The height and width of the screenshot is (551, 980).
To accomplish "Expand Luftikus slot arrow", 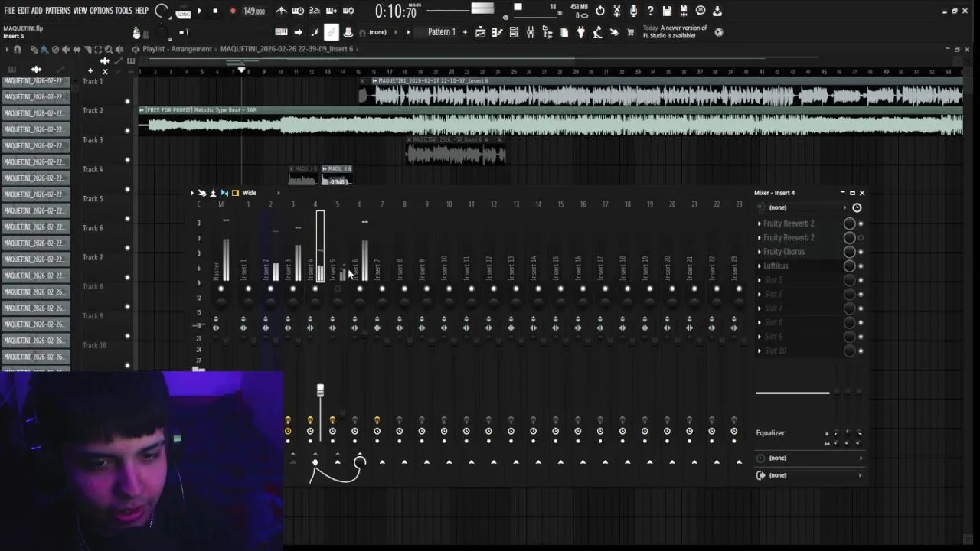I will 759,266.
